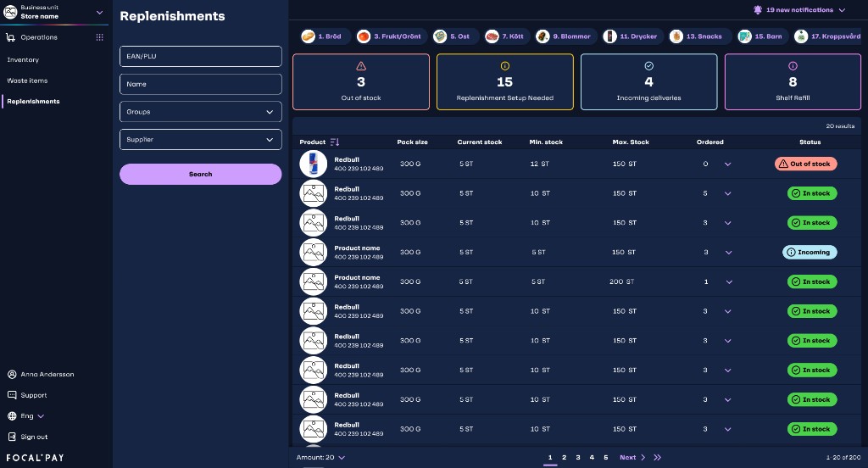Screen dimensions: 868x468
Task: Click the notification bell icon
Action: pyautogui.click(x=758, y=10)
